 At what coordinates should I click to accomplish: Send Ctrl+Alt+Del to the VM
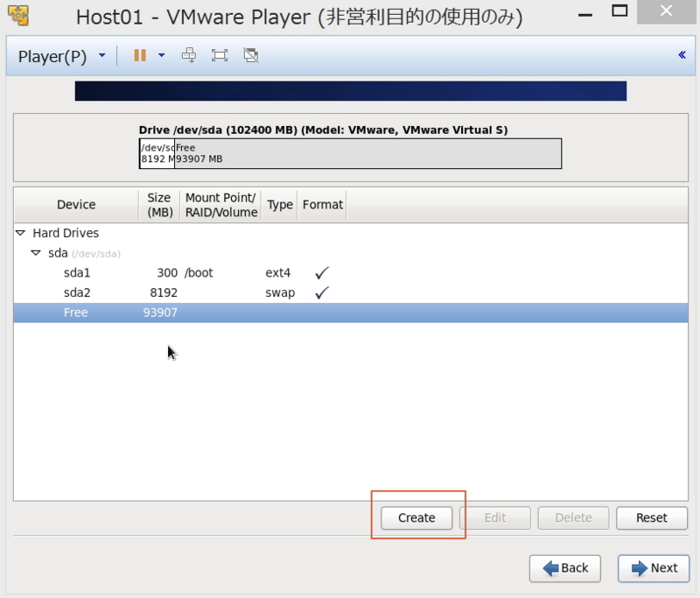click(189, 55)
